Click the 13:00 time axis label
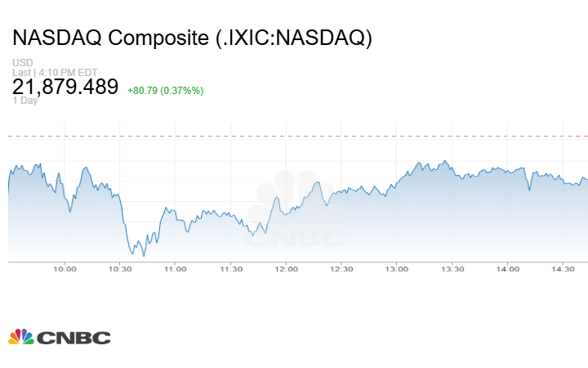588x368 pixels. coord(397,269)
